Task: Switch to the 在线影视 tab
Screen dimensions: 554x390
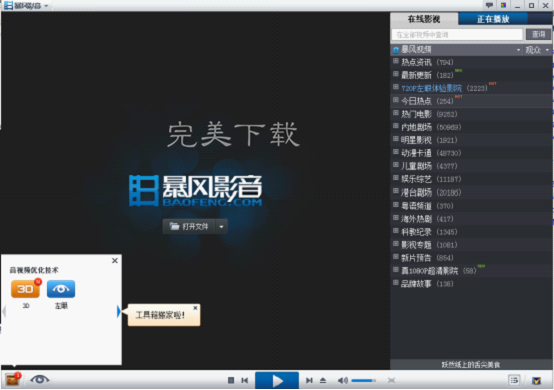Action: click(424, 19)
